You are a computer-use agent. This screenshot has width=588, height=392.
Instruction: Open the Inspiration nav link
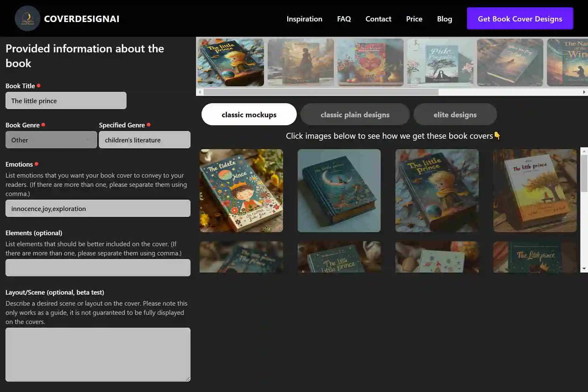[304, 19]
